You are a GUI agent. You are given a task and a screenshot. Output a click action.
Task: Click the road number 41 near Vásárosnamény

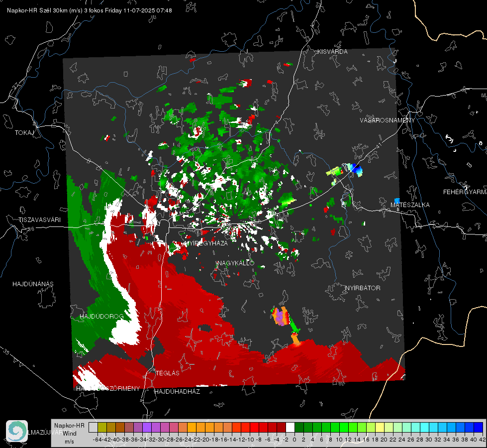[x=379, y=146]
